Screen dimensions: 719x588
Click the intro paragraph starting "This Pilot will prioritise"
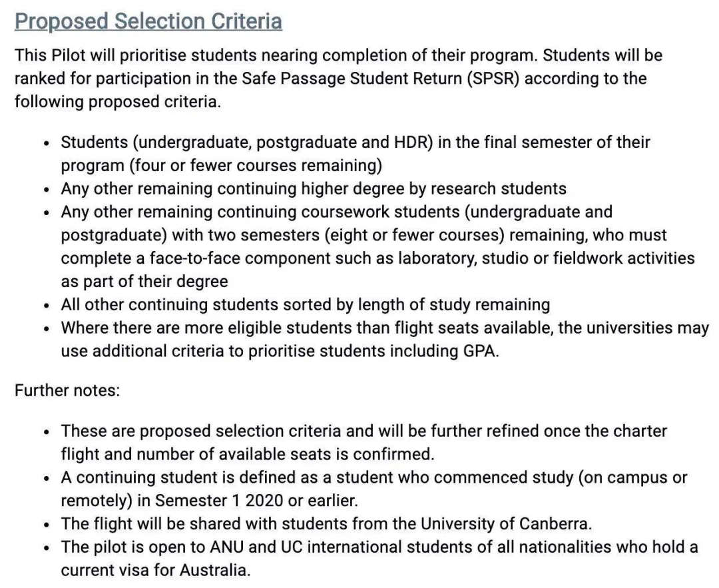click(x=338, y=79)
